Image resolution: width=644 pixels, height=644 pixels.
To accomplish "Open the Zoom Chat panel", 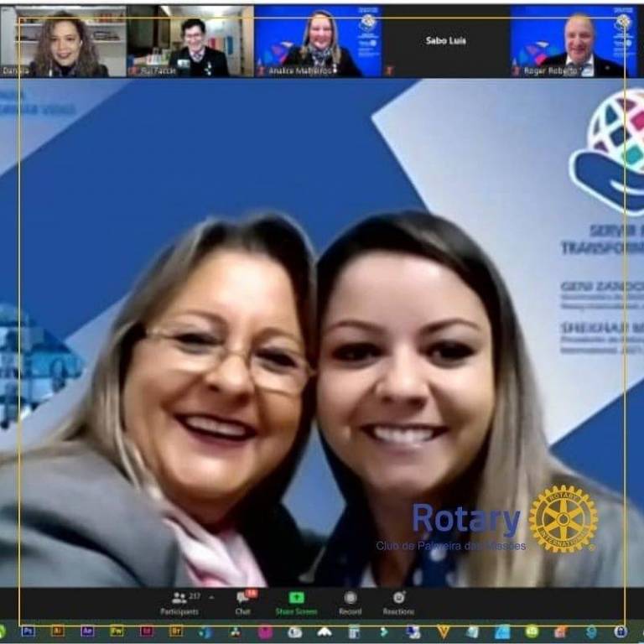I will [242, 602].
